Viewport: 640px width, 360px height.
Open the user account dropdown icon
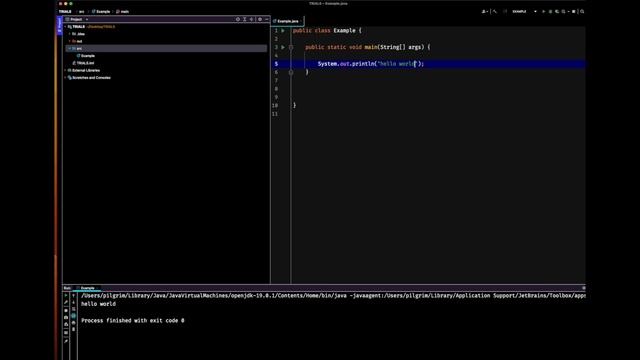click(x=485, y=11)
